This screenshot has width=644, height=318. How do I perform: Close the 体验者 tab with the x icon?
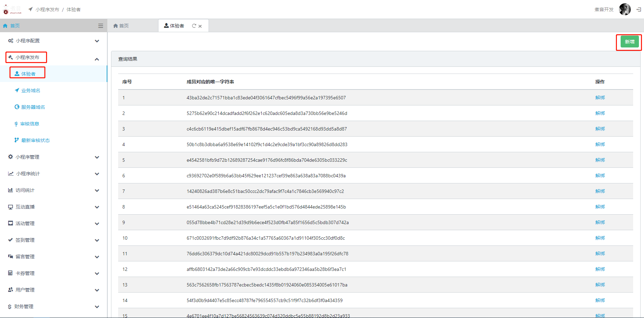pyautogui.click(x=200, y=26)
